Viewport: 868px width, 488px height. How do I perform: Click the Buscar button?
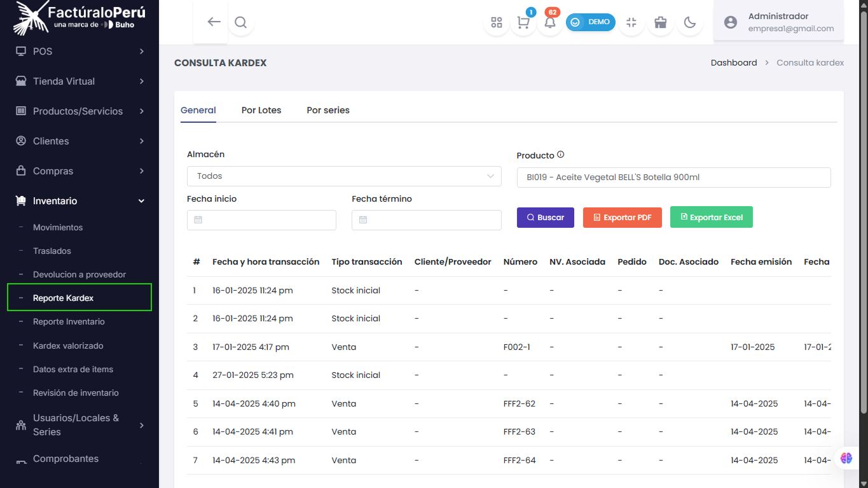coord(546,218)
